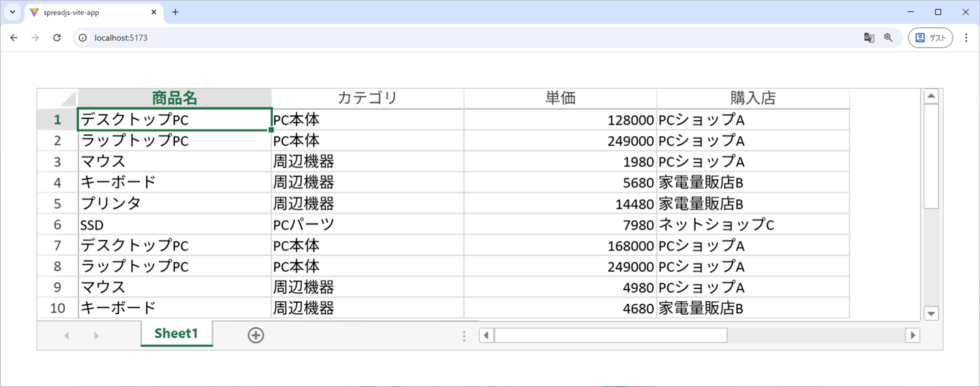Select キーボード in row 4
The width and height of the screenshot is (980, 387).
[174, 183]
